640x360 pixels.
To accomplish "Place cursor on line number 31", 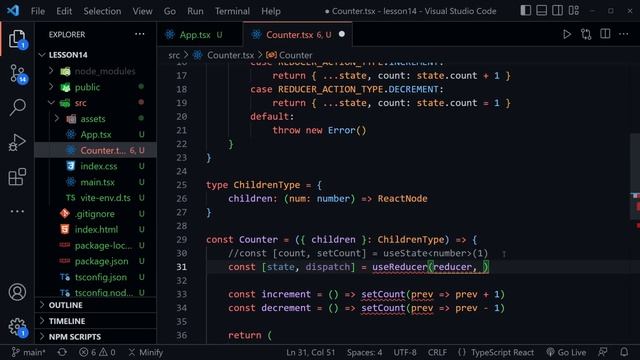I will (182, 267).
